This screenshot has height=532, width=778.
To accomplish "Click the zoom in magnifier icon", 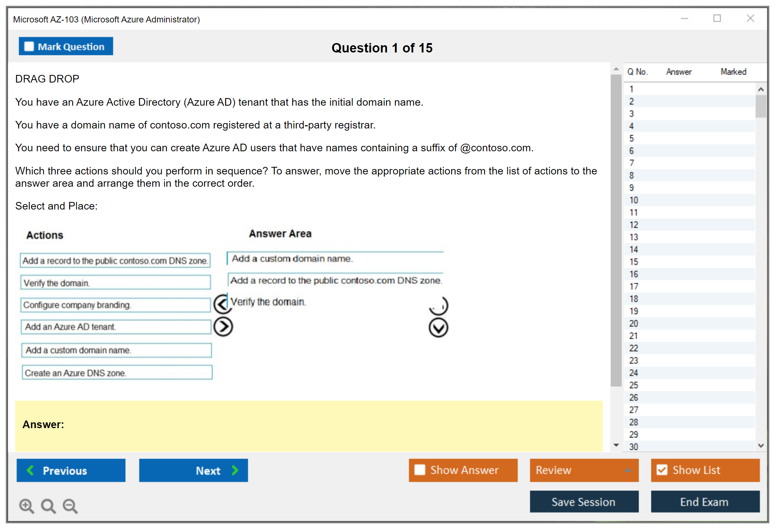I will (x=26, y=506).
